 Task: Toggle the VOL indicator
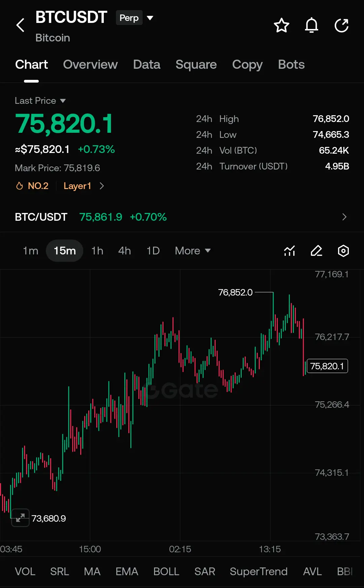[x=25, y=571]
